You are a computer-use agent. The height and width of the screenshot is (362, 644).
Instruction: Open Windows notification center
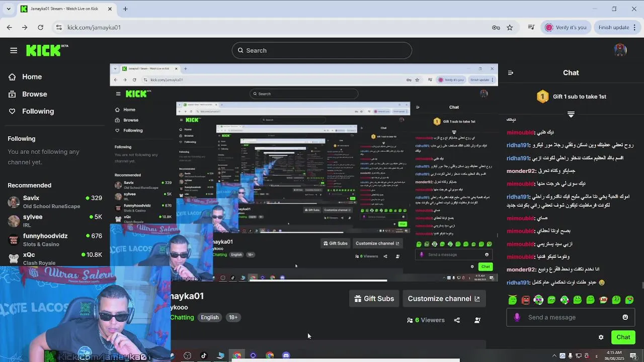(x=633, y=356)
